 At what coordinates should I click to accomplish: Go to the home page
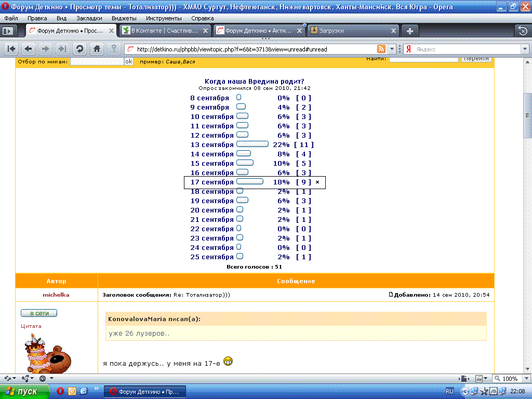pos(97,49)
